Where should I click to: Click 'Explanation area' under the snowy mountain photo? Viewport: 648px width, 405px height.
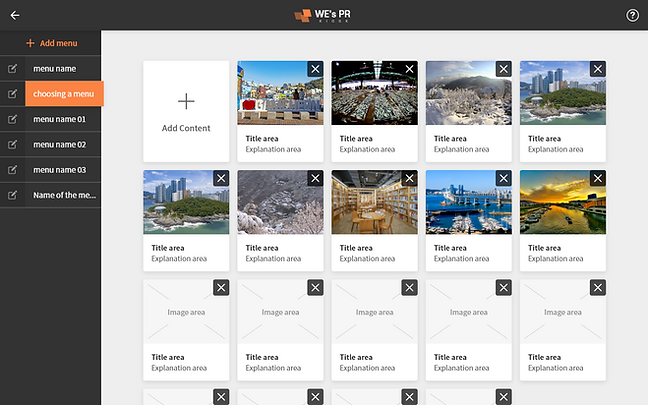coord(461,149)
